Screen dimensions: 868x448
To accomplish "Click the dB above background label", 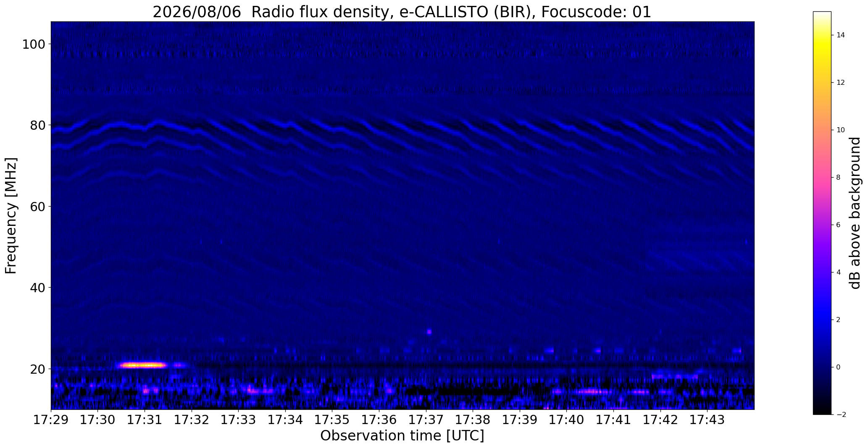I will (855, 213).
